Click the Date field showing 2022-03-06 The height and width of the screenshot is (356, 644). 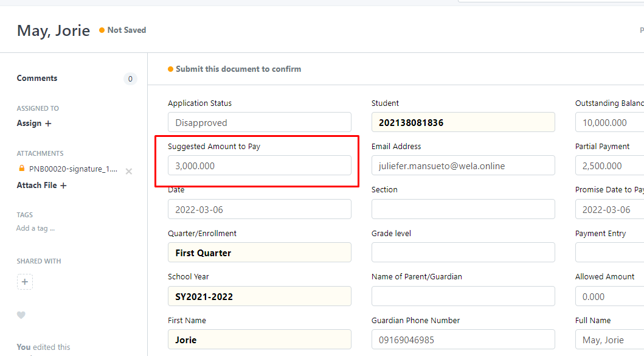click(260, 209)
